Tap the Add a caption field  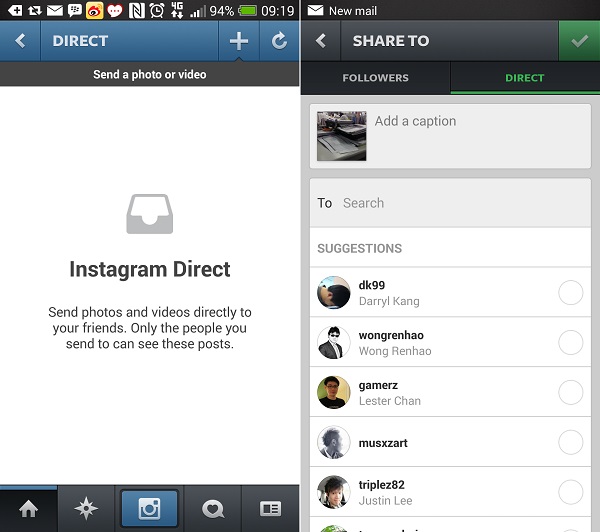click(478, 136)
